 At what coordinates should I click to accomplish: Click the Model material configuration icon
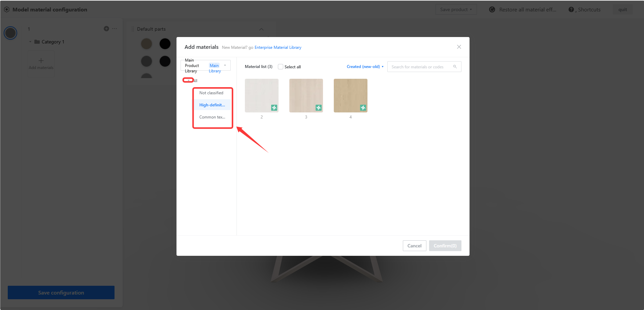click(7, 9)
